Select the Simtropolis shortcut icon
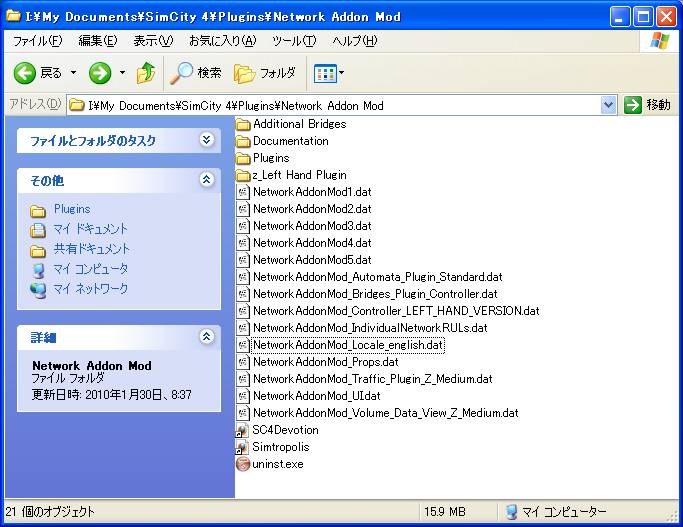 pos(243,447)
